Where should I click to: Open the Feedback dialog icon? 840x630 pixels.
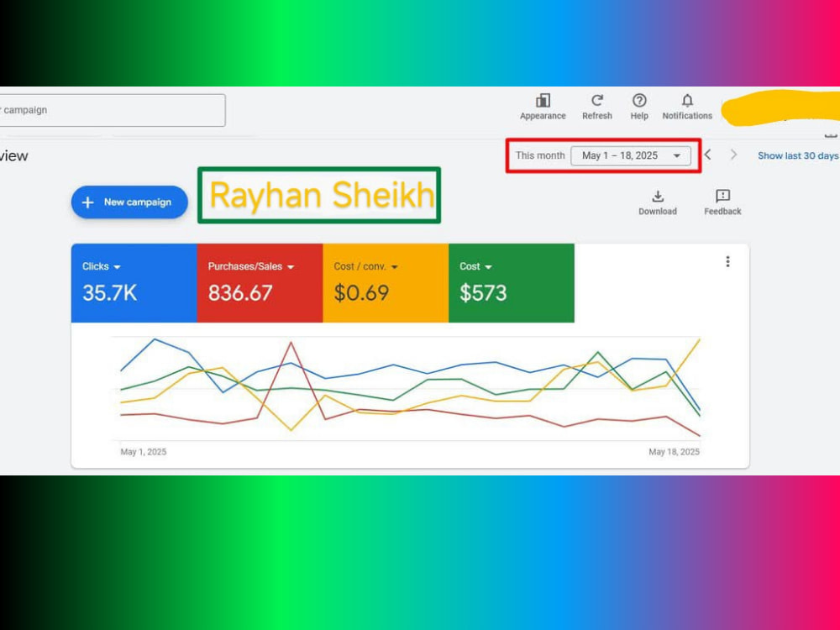pyautogui.click(x=722, y=196)
